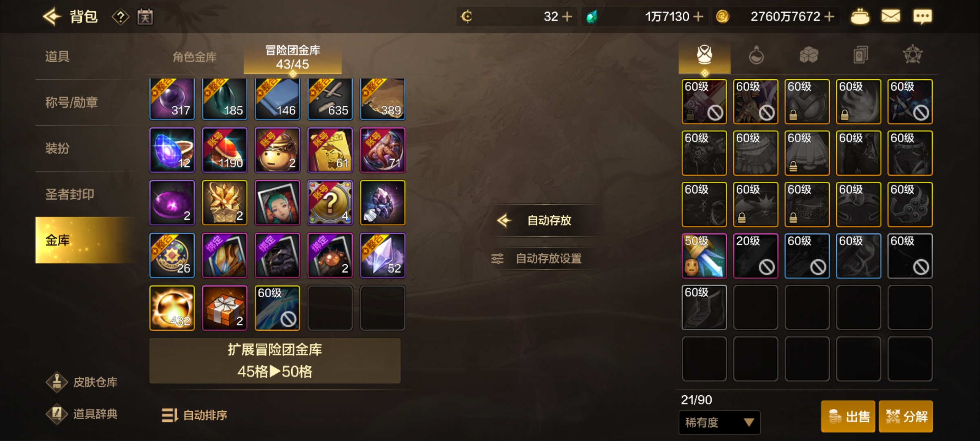Open the cards filter icon
Image resolution: width=980 pixels, height=441 pixels.
click(x=860, y=55)
